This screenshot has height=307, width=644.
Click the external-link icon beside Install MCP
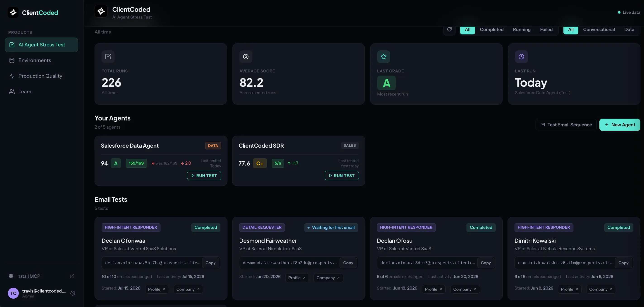pyautogui.click(x=72, y=276)
